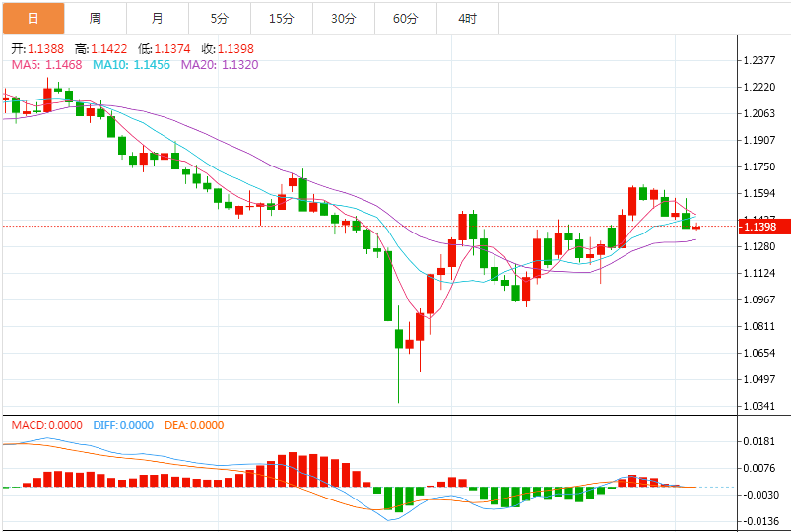
Task: Switch to the 日 daily chart tab
Action: pos(33,18)
